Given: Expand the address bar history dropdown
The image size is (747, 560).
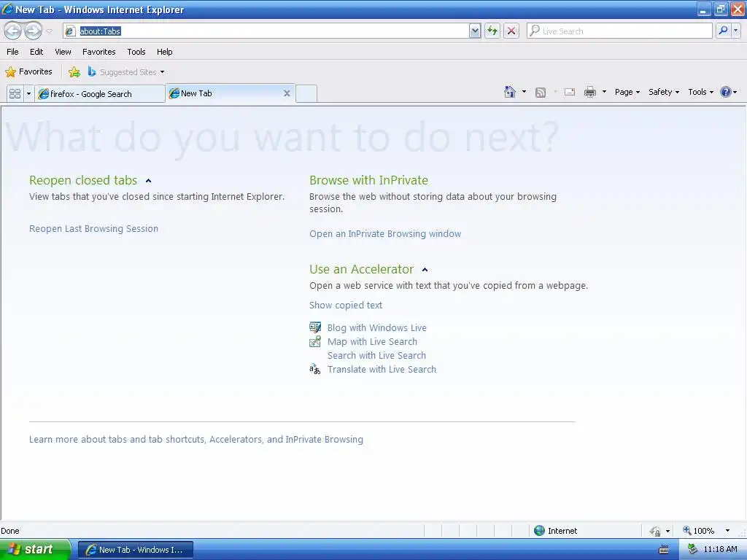Looking at the screenshot, I should [x=474, y=31].
